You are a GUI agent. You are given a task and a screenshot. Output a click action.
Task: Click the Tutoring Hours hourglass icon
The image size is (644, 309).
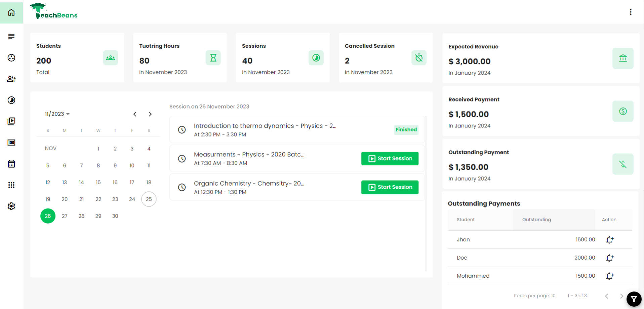pos(213,58)
